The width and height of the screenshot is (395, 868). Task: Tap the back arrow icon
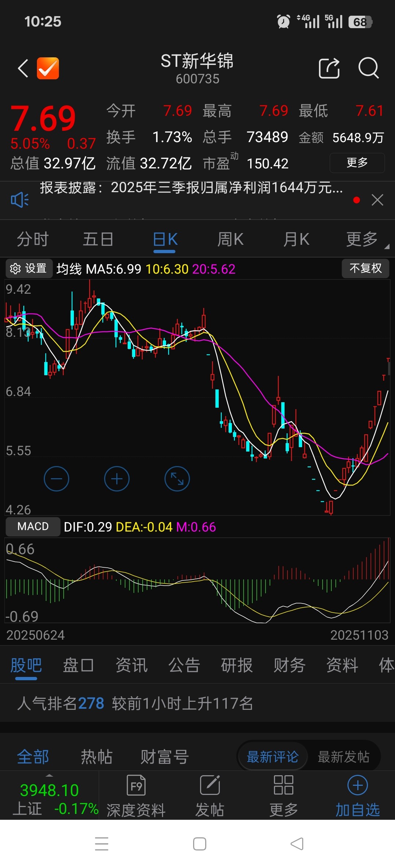(23, 68)
